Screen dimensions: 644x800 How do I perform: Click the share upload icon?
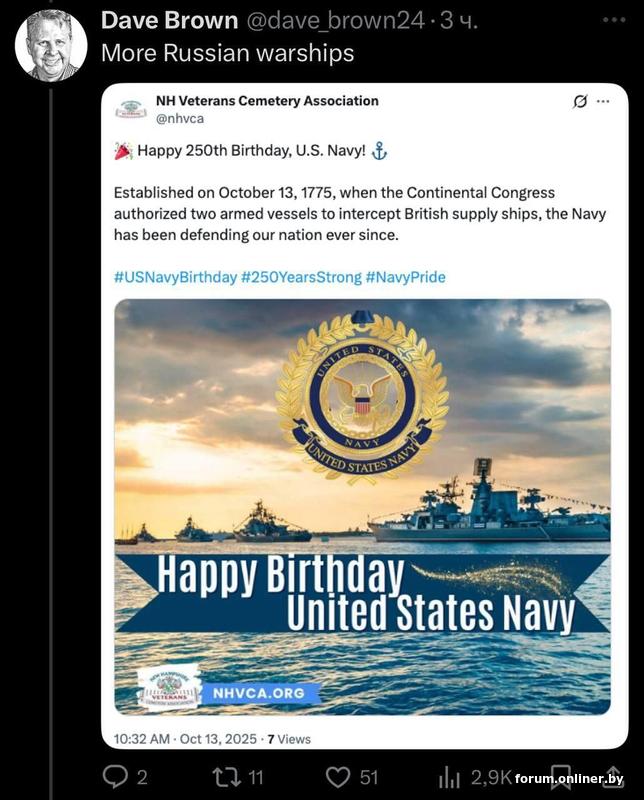[x=613, y=777]
